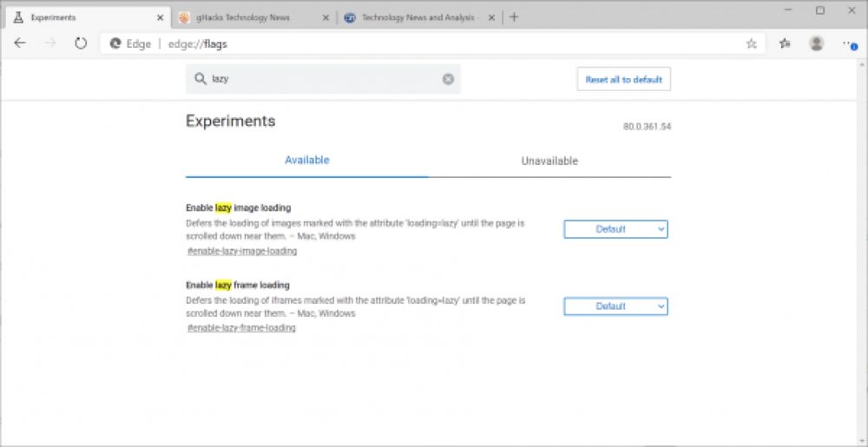Viewport: 868px width, 447px height.
Task: Switch to the Unavailable tab
Action: pyautogui.click(x=549, y=161)
